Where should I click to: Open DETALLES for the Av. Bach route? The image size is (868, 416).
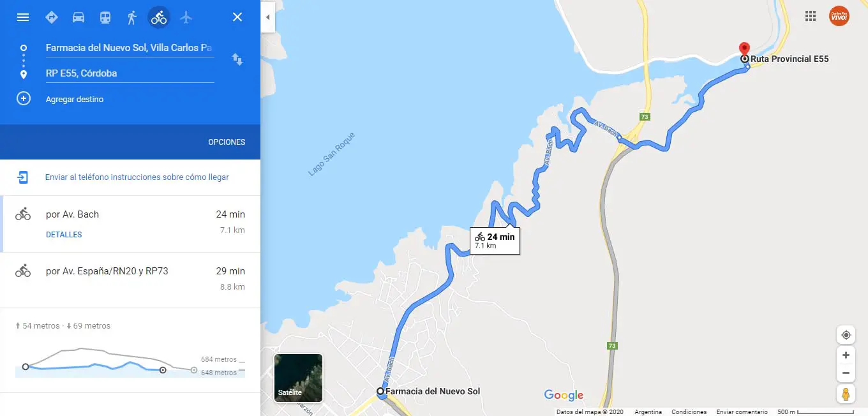coord(64,235)
